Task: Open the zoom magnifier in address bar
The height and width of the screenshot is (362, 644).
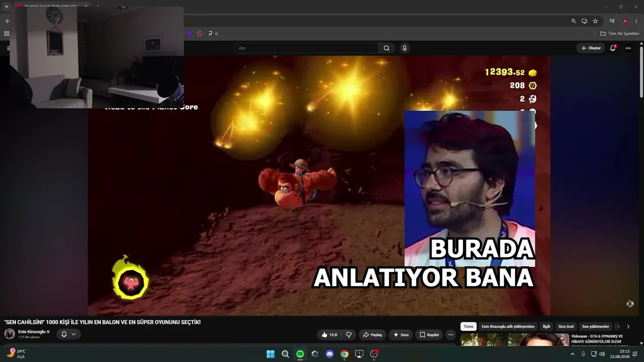Action: pyautogui.click(x=574, y=21)
